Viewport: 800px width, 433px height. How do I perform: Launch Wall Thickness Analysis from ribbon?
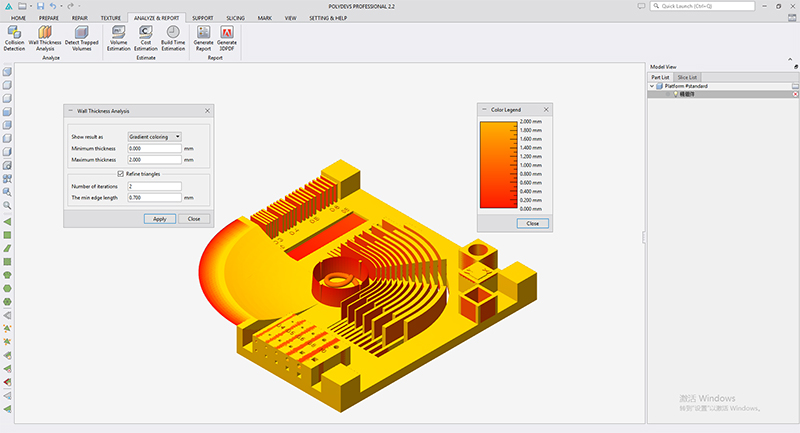[45, 38]
